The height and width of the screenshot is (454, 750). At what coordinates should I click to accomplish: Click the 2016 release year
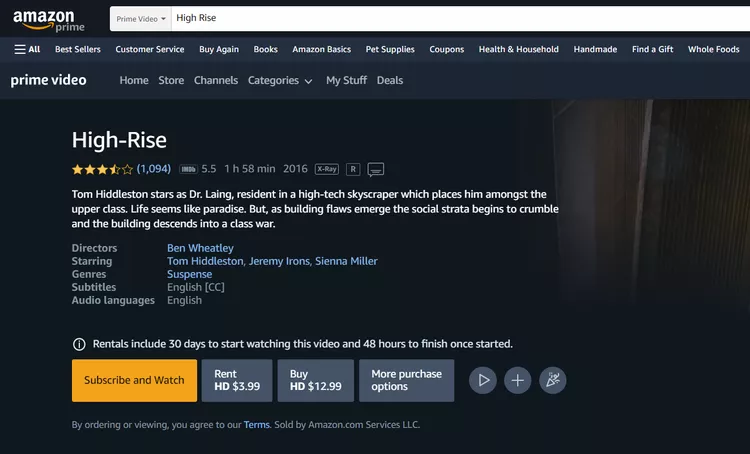295,169
